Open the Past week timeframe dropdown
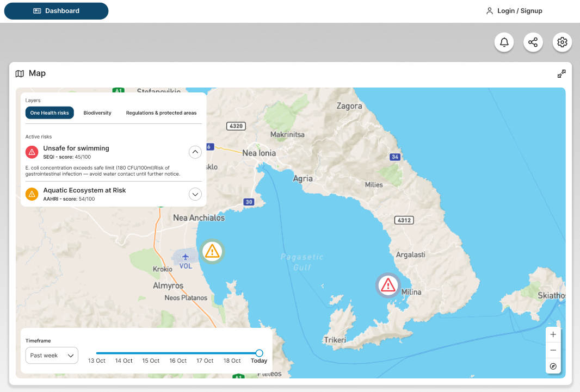The height and width of the screenshot is (392, 580). (x=52, y=356)
